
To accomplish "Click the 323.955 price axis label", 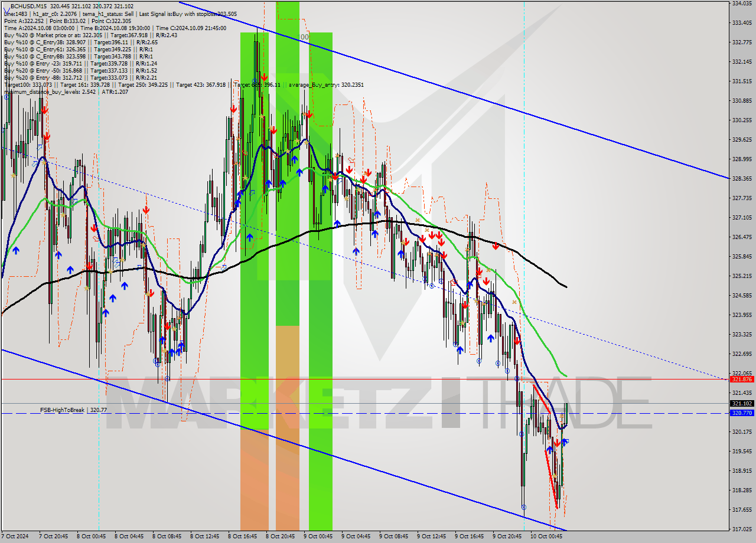I will [x=742, y=315].
